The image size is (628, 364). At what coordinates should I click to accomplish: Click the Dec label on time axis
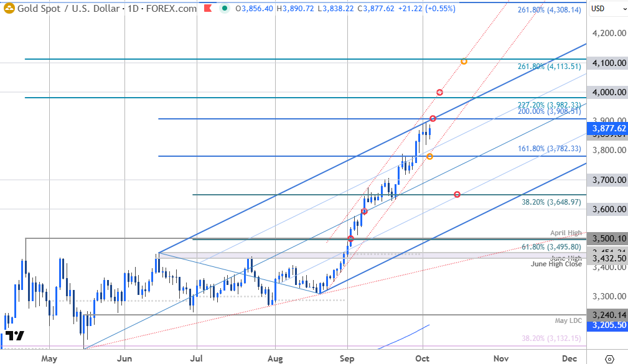tap(568, 358)
